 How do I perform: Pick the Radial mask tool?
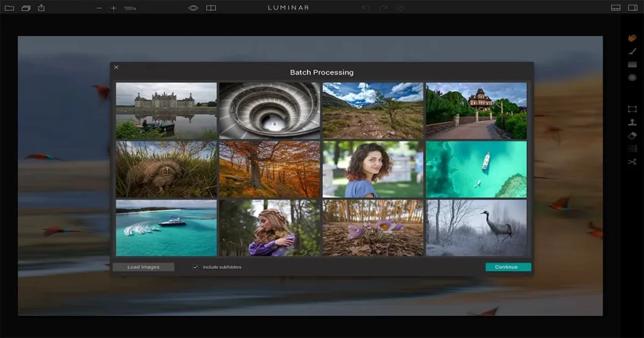pos(632,78)
